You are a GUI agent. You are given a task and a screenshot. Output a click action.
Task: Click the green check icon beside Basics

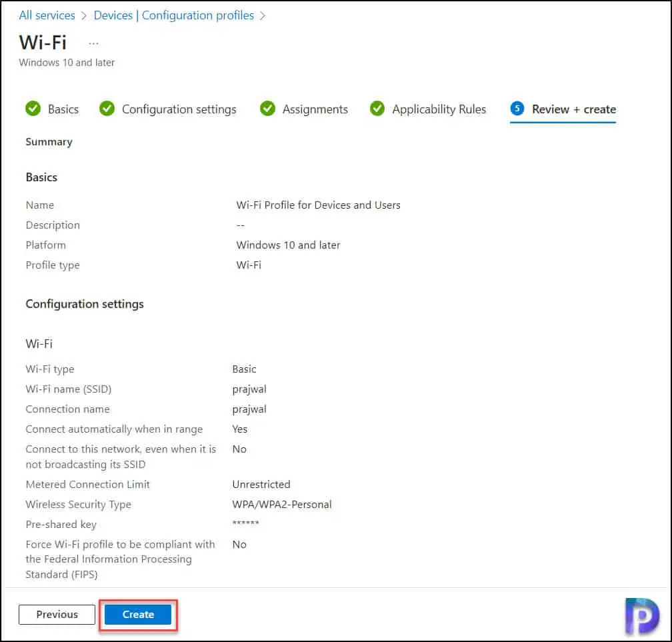(33, 109)
